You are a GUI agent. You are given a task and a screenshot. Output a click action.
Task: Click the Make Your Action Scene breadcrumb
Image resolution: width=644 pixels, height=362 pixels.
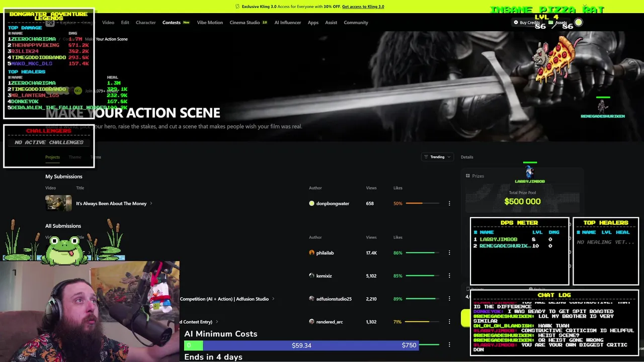point(106,39)
